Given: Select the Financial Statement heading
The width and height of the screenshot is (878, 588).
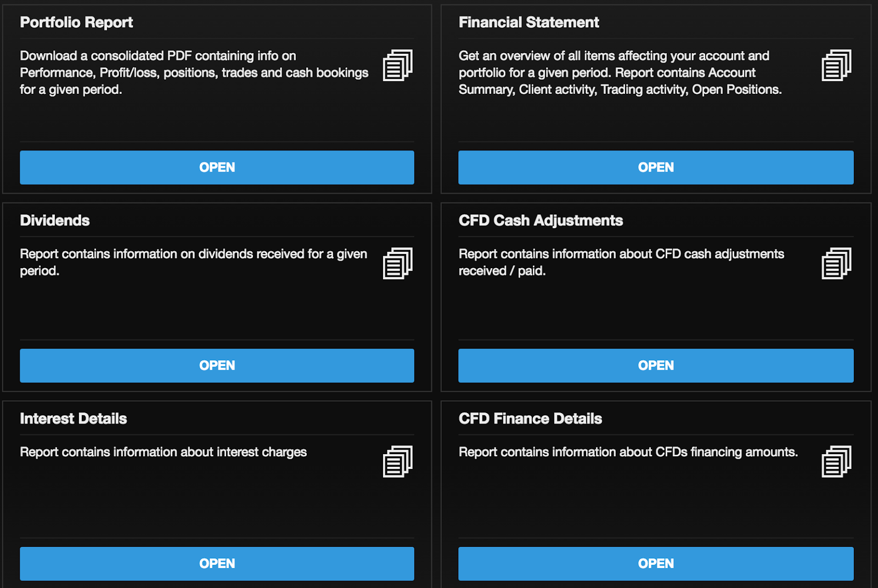Looking at the screenshot, I should pyautogui.click(x=528, y=22).
